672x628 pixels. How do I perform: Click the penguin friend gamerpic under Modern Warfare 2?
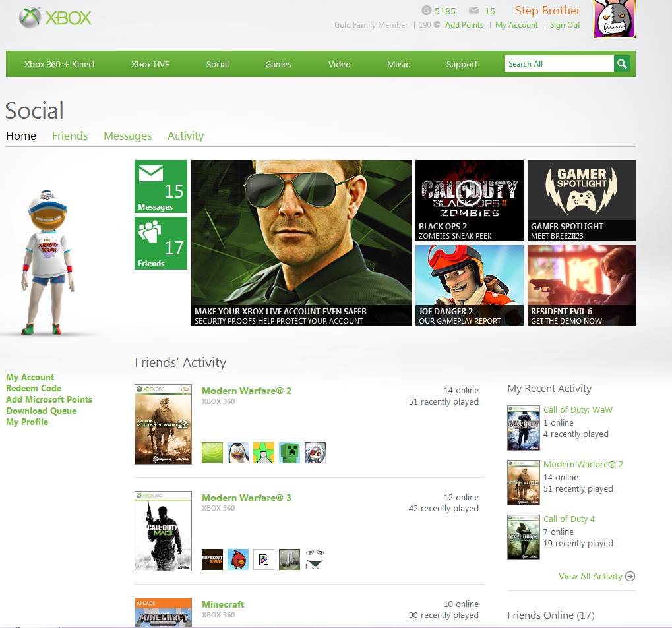[238, 453]
